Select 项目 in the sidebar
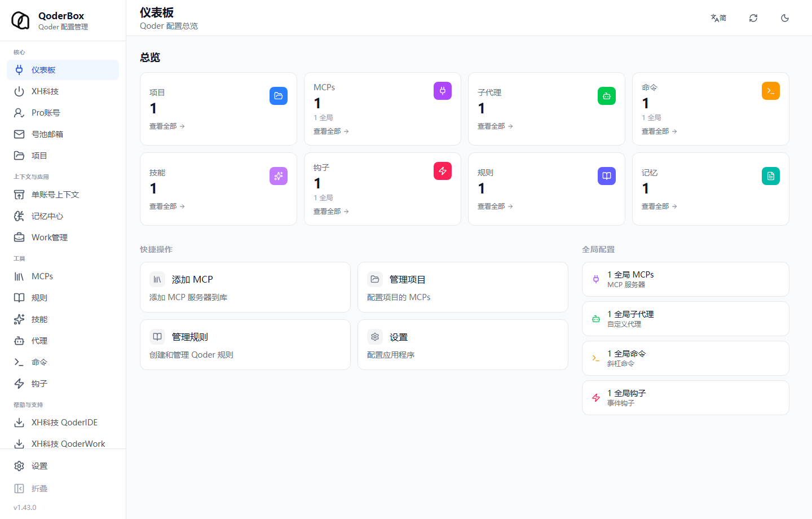The width and height of the screenshot is (812, 519). pyautogui.click(x=63, y=156)
